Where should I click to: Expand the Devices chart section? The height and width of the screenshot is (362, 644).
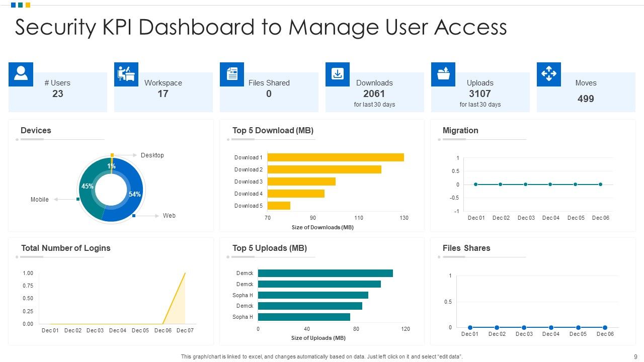point(36,130)
